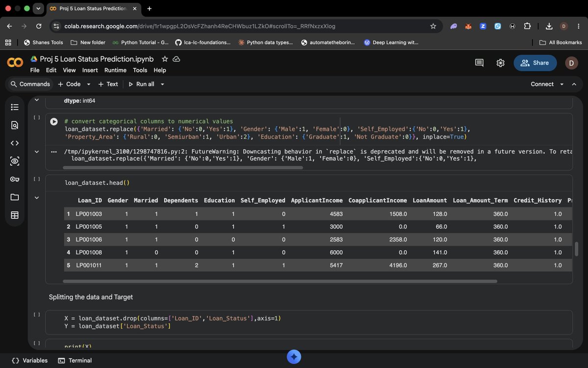Open the Files folder icon in sidebar
Image resolution: width=588 pixels, height=368 pixels.
click(15, 197)
